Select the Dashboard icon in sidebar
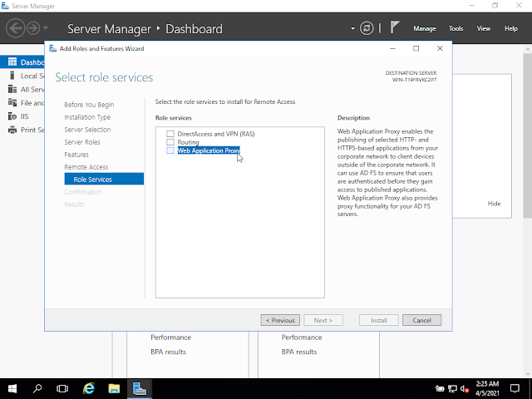 [x=12, y=62]
